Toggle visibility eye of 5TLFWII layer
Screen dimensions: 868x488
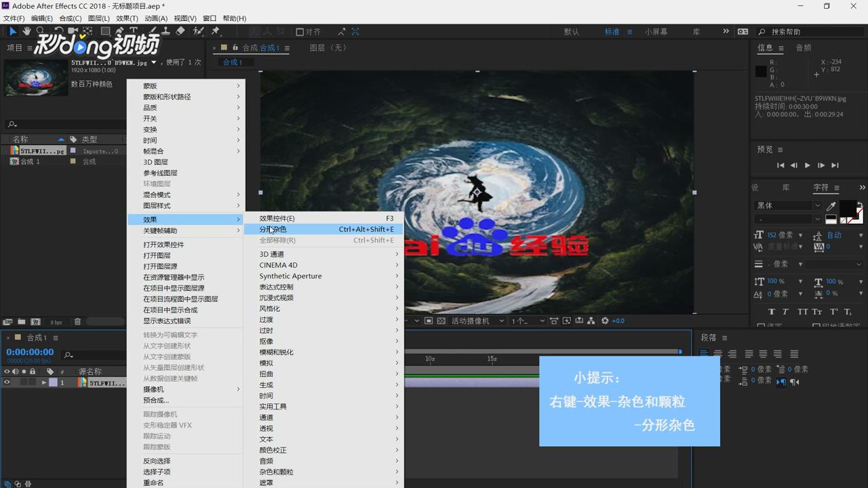7,383
